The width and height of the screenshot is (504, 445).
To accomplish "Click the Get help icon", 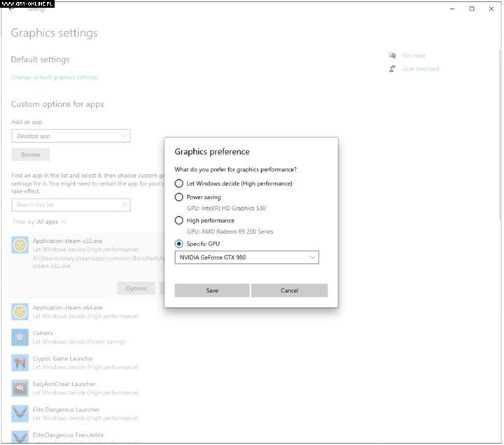I will [393, 56].
